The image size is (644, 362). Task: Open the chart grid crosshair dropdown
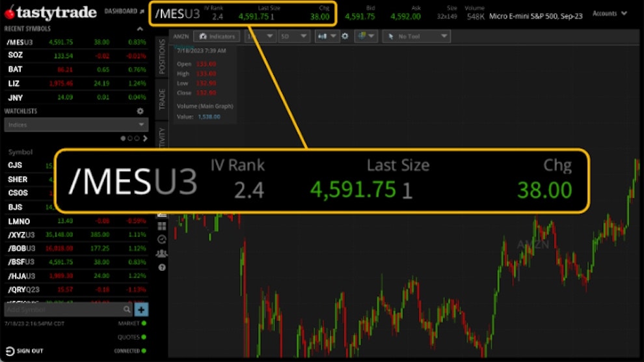(366, 36)
